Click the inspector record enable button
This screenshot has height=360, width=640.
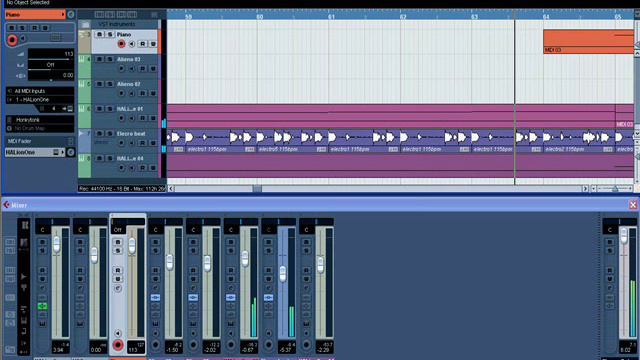click(x=12, y=40)
